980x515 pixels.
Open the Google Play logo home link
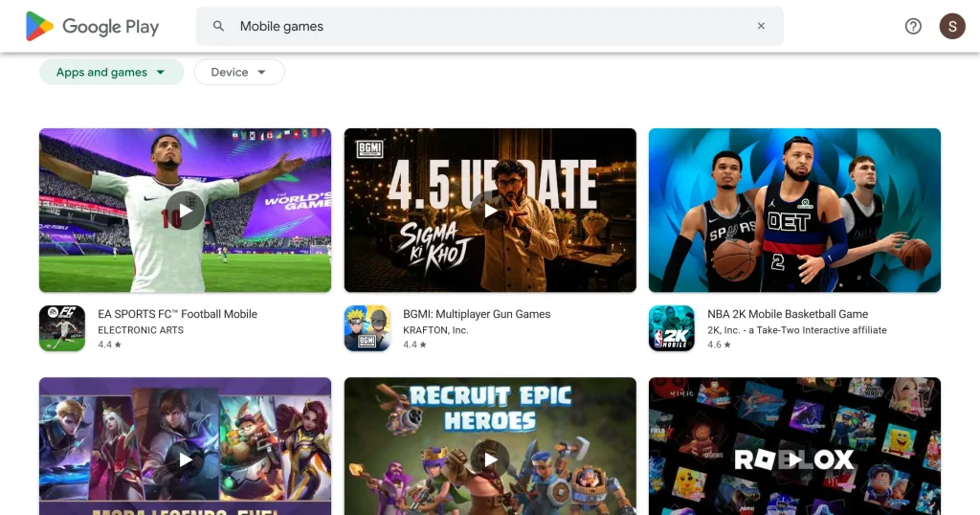pos(92,26)
